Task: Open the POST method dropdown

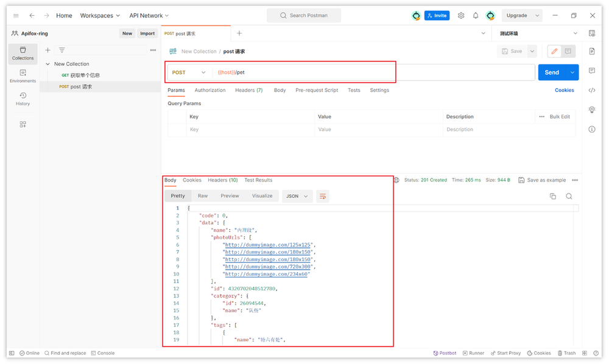Action: coord(189,72)
